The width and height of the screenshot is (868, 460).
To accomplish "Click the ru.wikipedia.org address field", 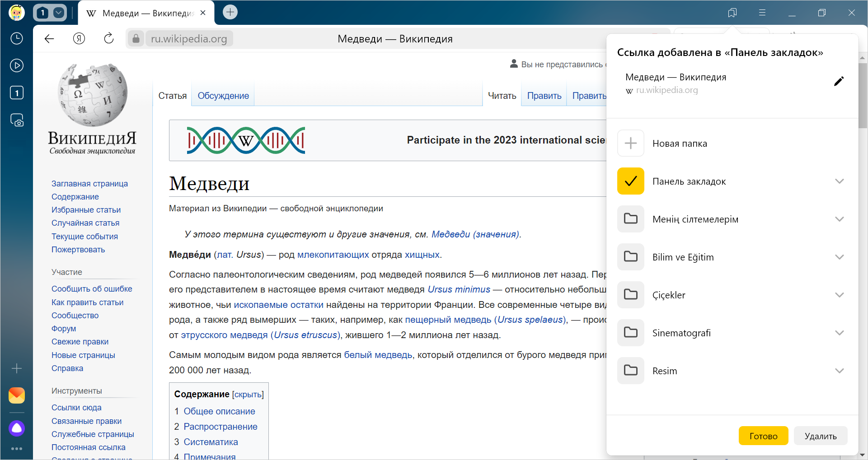I will pos(188,39).
